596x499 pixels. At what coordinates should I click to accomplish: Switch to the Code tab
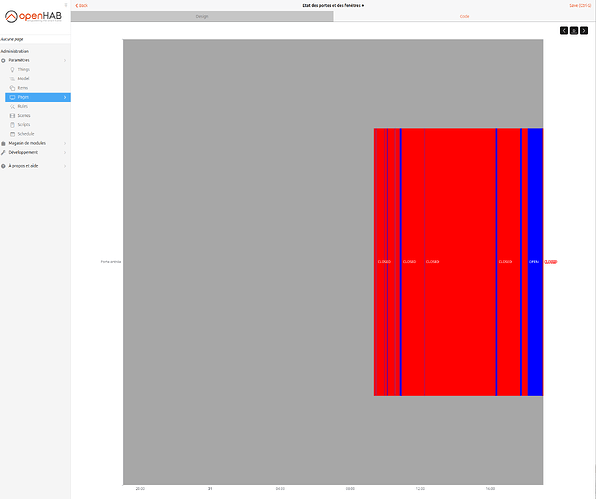point(464,16)
